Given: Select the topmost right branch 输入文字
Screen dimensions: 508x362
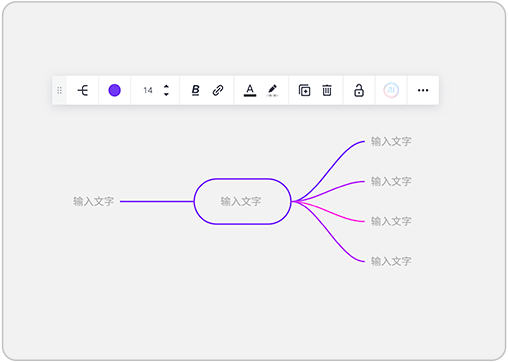Looking at the screenshot, I should click(x=391, y=141).
